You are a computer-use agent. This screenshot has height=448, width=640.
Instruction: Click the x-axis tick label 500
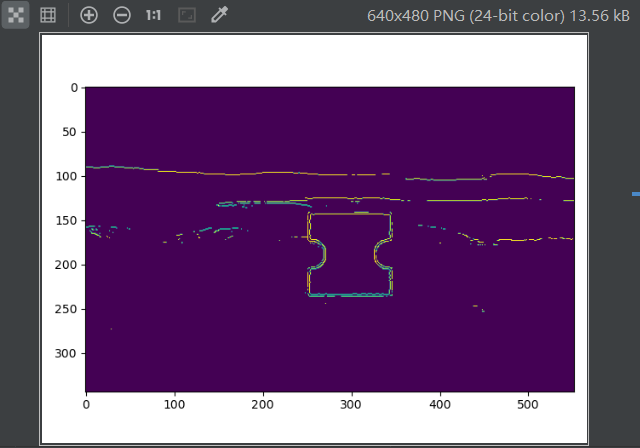coord(527,405)
